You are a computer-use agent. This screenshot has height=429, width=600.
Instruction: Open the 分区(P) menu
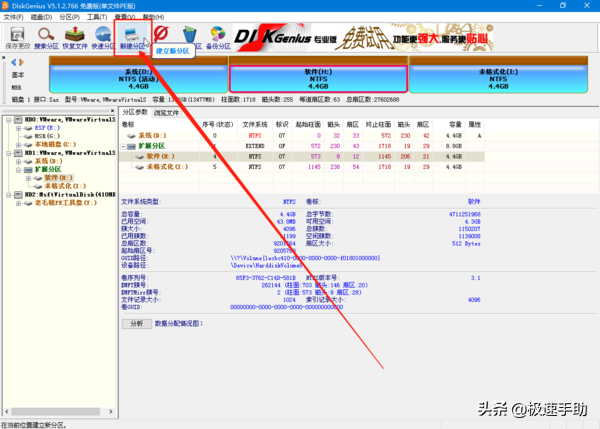[x=69, y=17]
